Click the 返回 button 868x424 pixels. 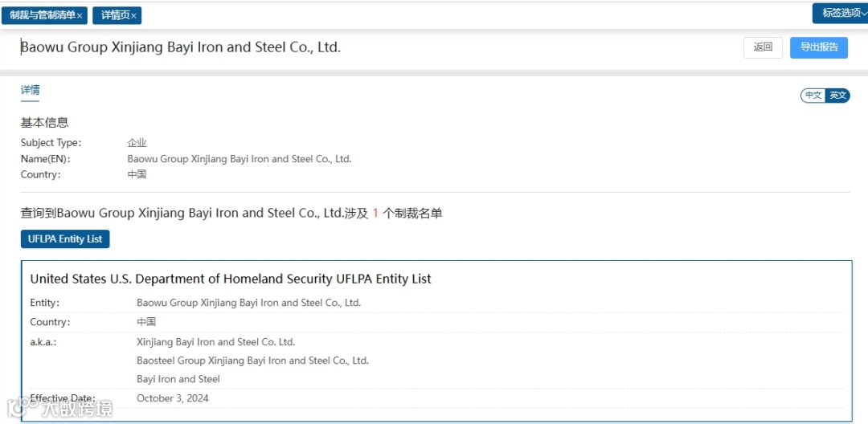point(763,47)
